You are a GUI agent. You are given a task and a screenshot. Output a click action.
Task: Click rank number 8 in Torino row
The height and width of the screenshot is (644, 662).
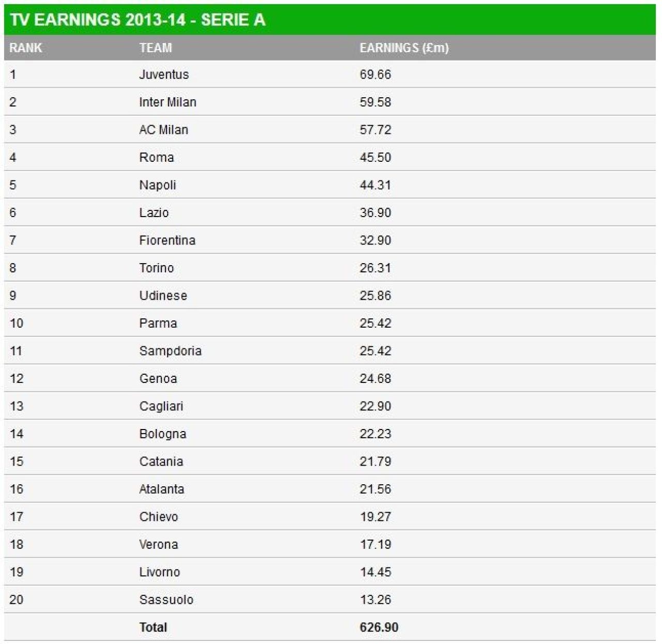click(13, 268)
